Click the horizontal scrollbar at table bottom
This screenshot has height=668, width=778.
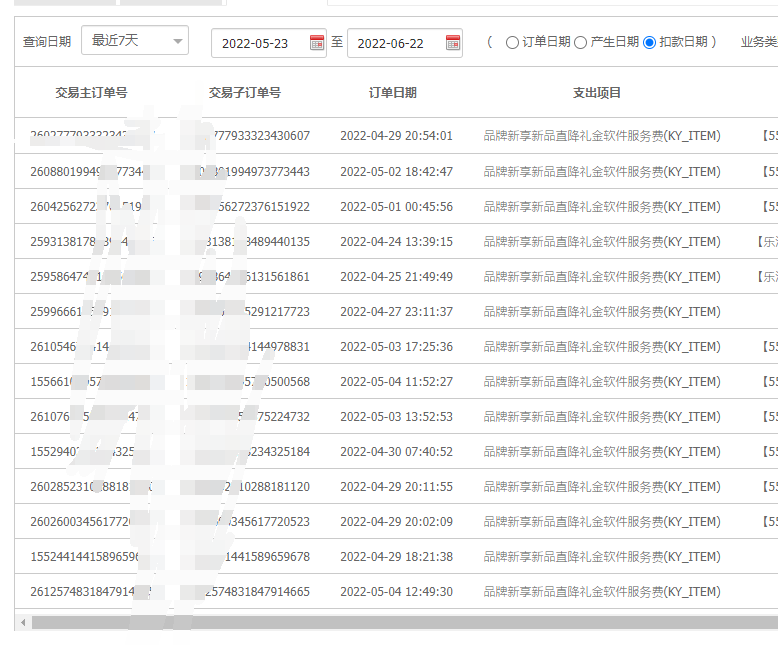point(400,622)
